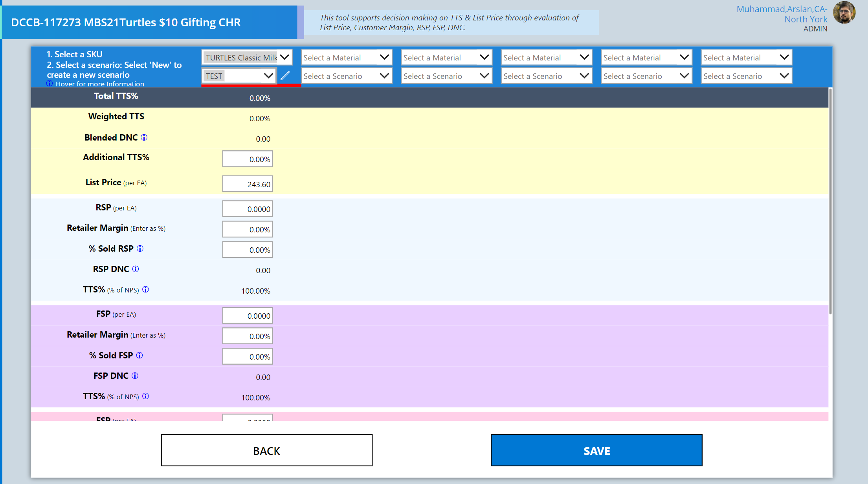Expand the fifth column Select a Material dropdown
This screenshot has height=484, width=868.
pyautogui.click(x=646, y=57)
